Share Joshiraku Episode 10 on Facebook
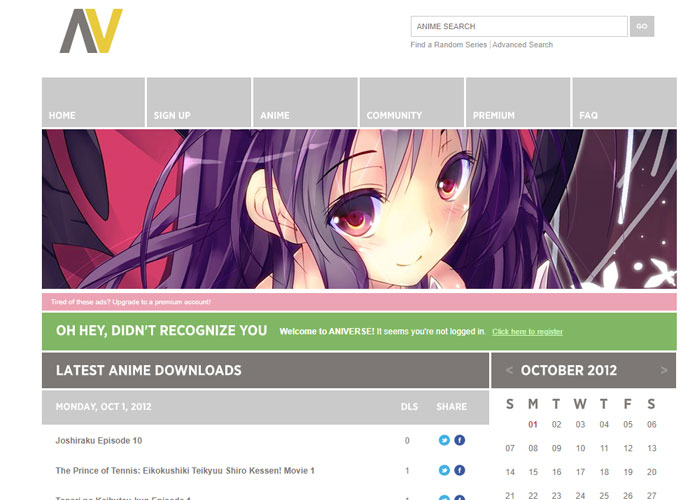This screenshot has width=700, height=500. pyautogui.click(x=459, y=440)
